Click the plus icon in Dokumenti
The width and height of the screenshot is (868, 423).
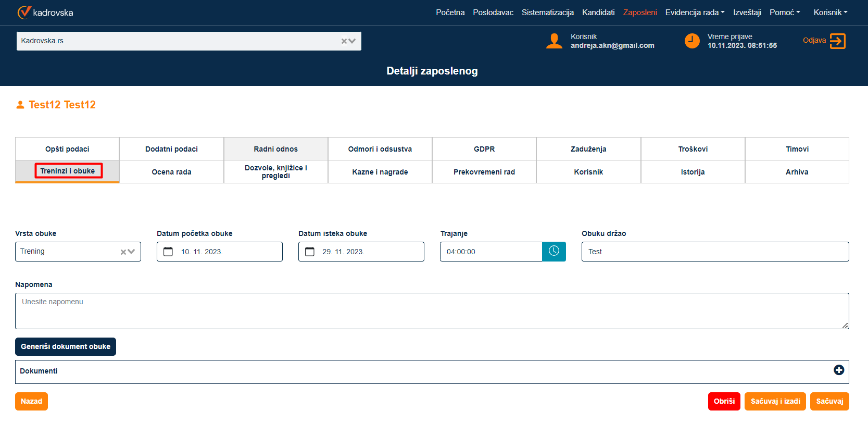[838, 370]
